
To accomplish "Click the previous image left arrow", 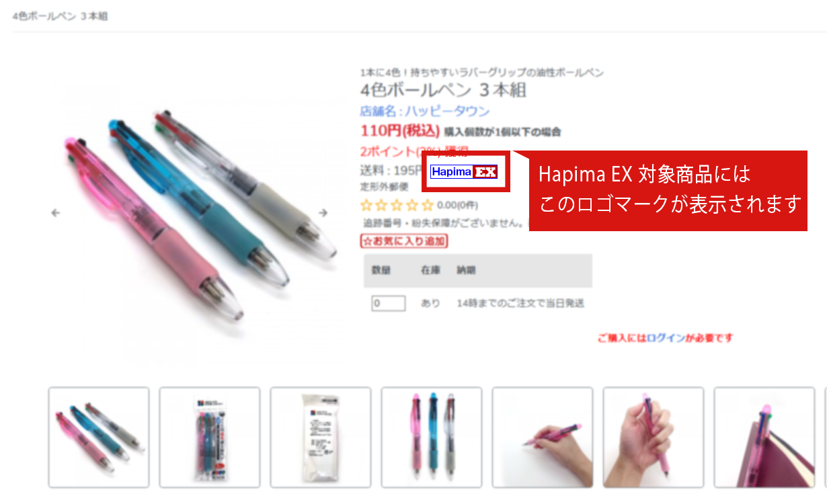I will pos(56,213).
